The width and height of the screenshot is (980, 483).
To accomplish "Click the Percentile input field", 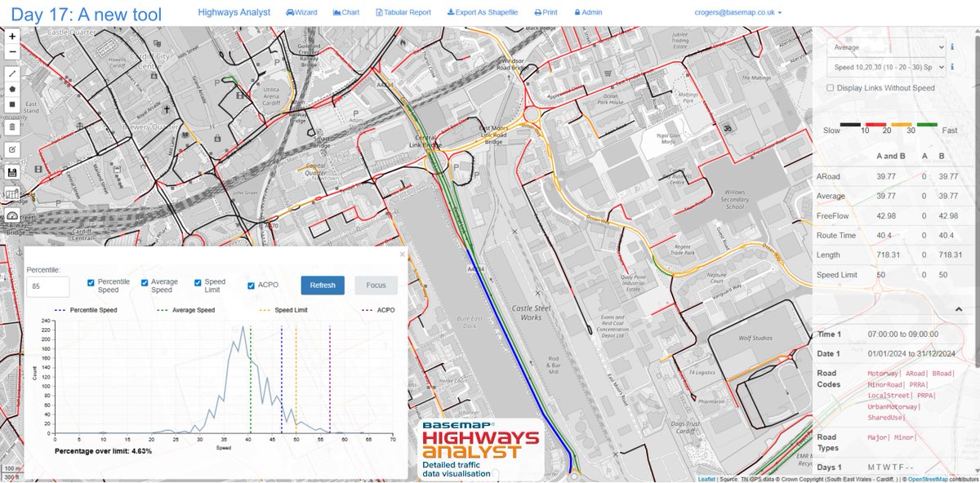I will [48, 286].
